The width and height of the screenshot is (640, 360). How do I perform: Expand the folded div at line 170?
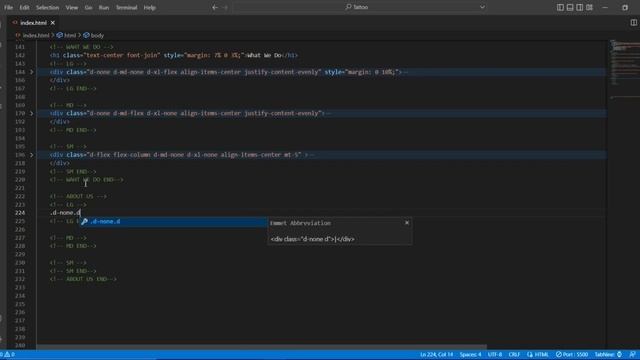pyautogui.click(x=31, y=113)
